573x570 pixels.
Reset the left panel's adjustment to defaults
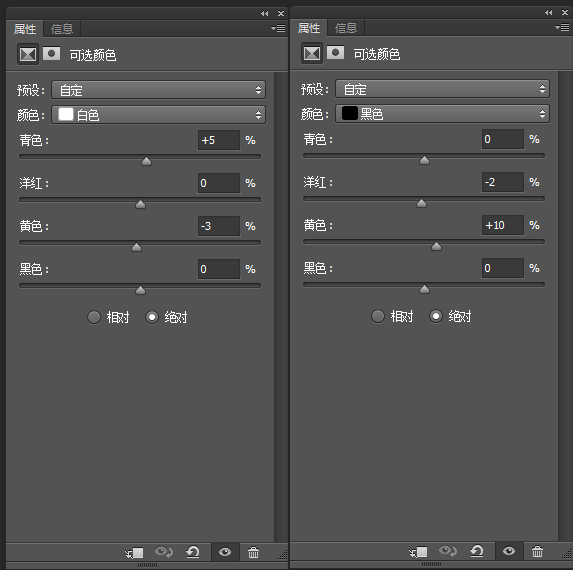193,552
